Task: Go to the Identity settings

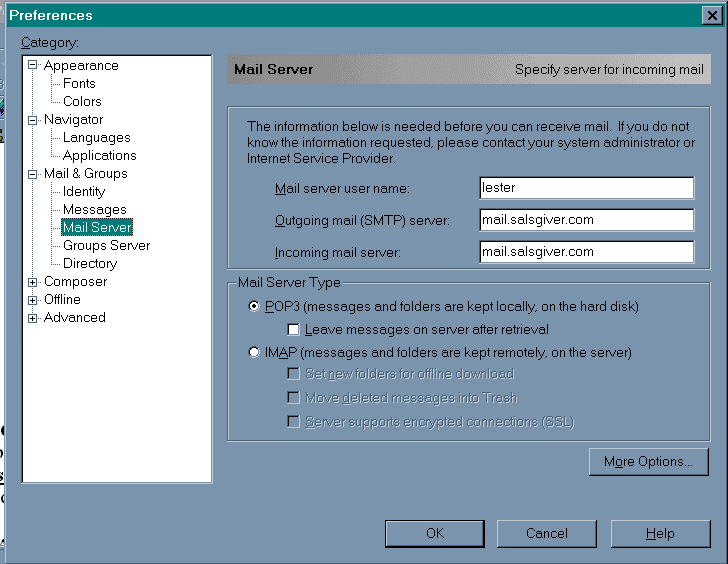Action: coord(84,192)
